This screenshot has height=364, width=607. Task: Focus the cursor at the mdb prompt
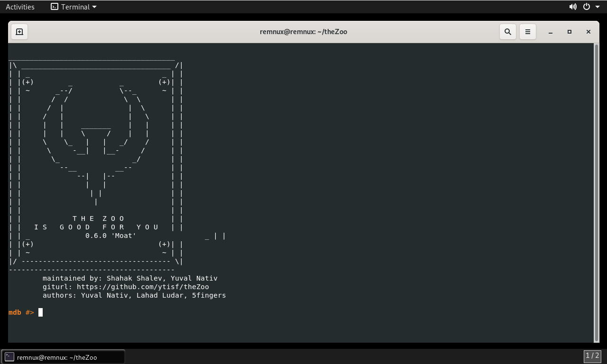click(41, 312)
